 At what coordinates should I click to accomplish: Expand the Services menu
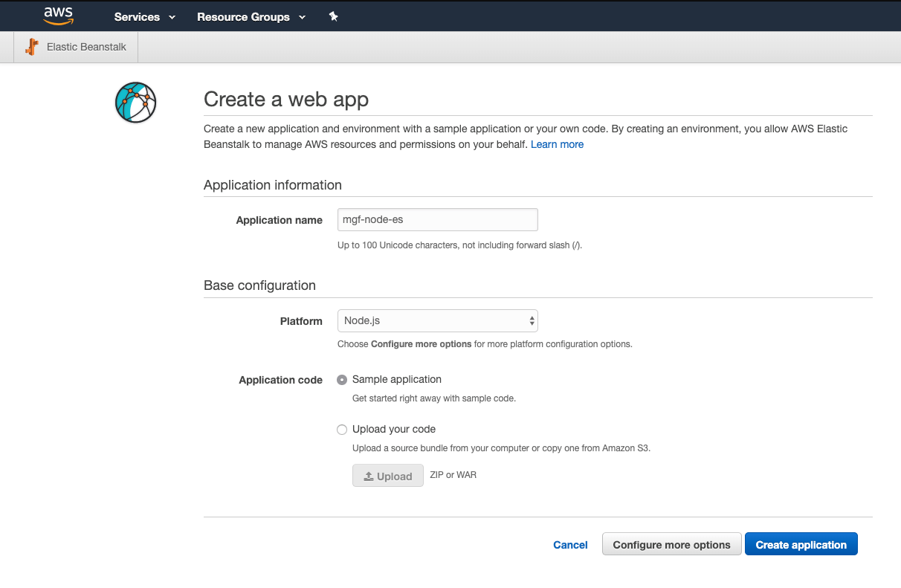click(x=145, y=17)
